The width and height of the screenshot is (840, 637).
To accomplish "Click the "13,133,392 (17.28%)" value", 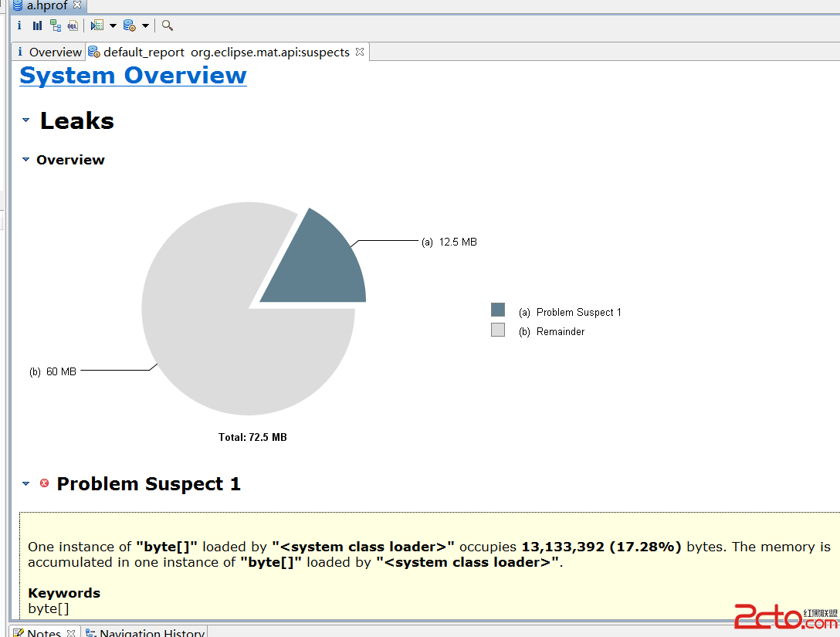I will coord(601,547).
